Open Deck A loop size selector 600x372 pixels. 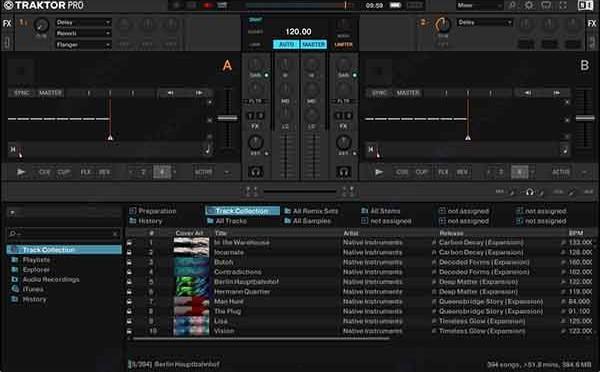point(162,172)
